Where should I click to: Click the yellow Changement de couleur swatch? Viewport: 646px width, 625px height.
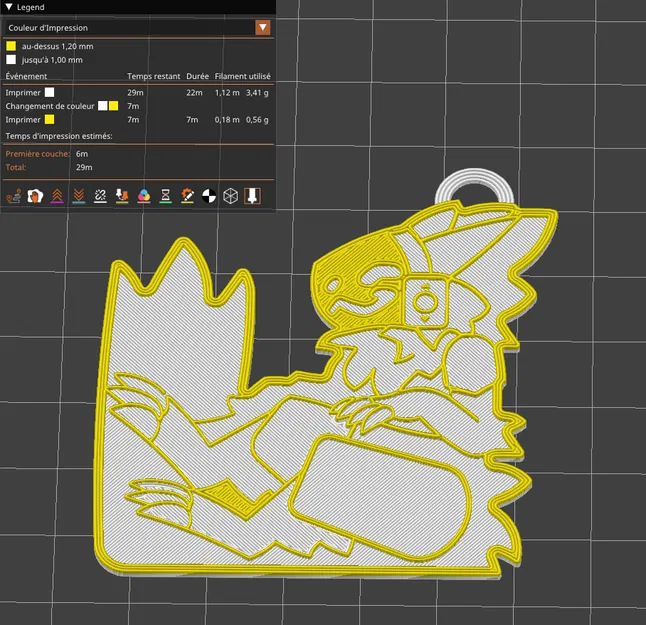[x=114, y=106]
